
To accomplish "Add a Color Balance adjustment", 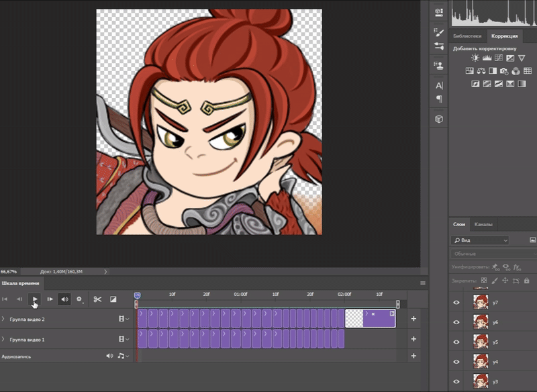I will click(481, 71).
